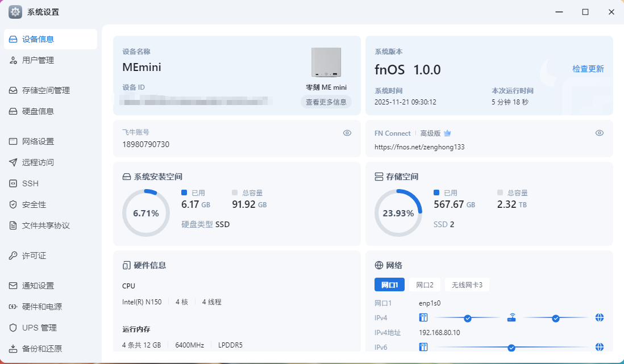Image resolution: width=624 pixels, height=364 pixels.
Task: Click the 存储空间管理 sidebar icon
Action: [13, 90]
